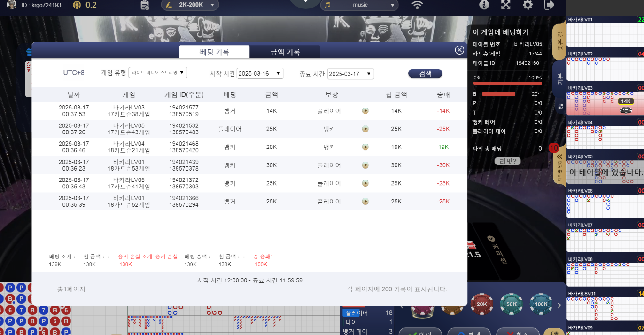
Task: Open betting history clipboard icon
Action: pyautogui.click(x=145, y=5)
